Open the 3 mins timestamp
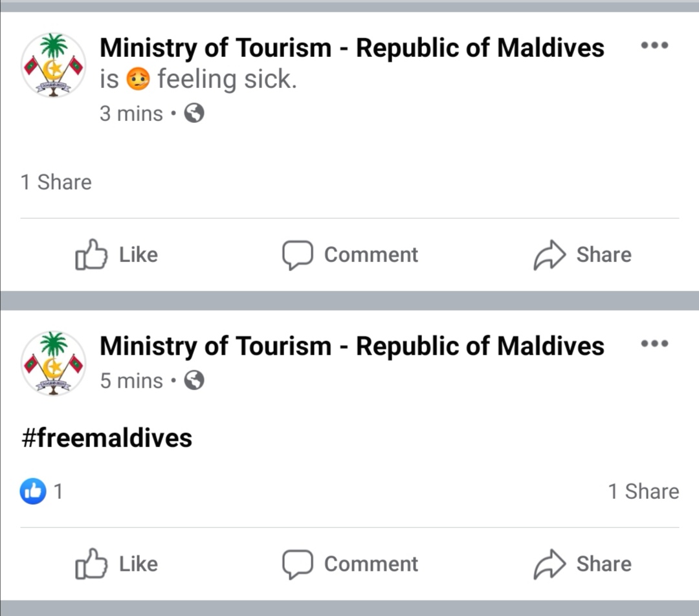The image size is (699, 616). [x=131, y=114]
